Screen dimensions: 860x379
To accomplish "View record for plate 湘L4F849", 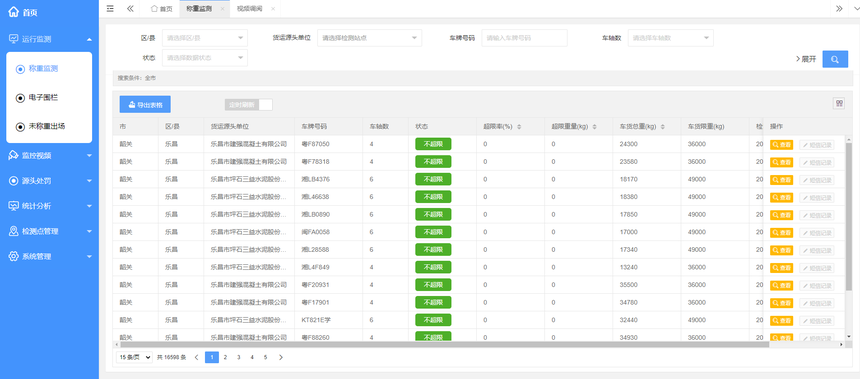I will pos(781,268).
